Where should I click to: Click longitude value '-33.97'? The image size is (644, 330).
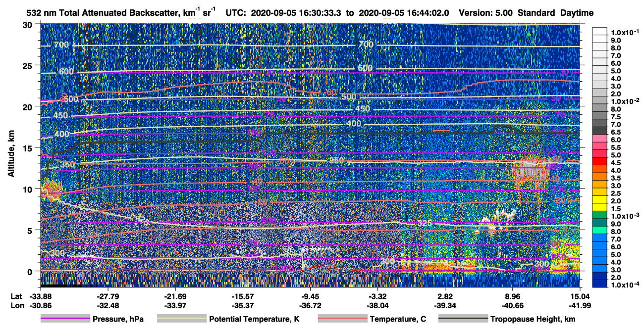[175, 305]
